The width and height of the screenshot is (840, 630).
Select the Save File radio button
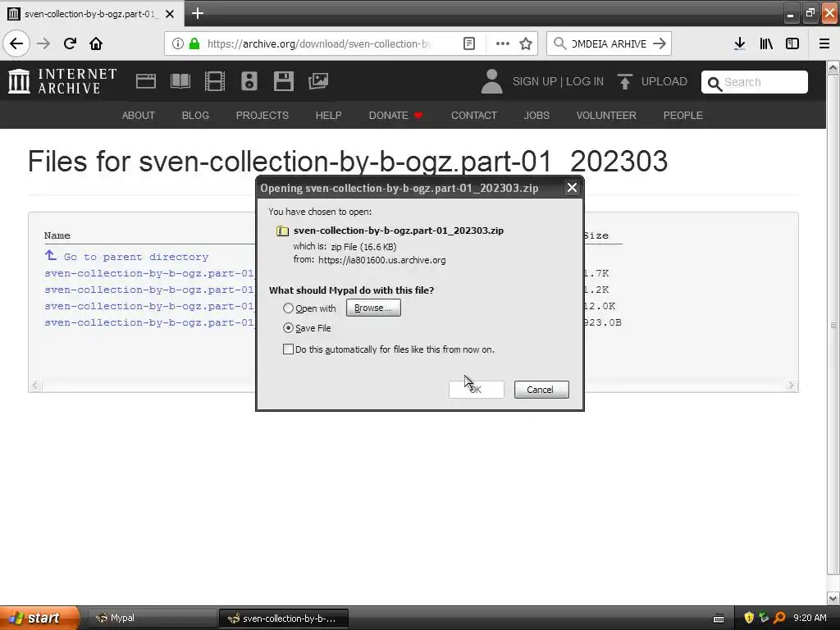(x=288, y=328)
